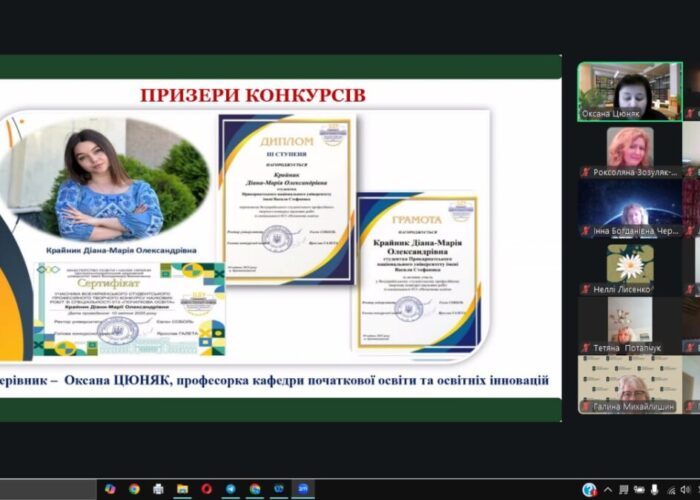Click the muted mic icon beside Галина Михайлишин
This screenshot has height=500, width=700.
click(x=586, y=407)
